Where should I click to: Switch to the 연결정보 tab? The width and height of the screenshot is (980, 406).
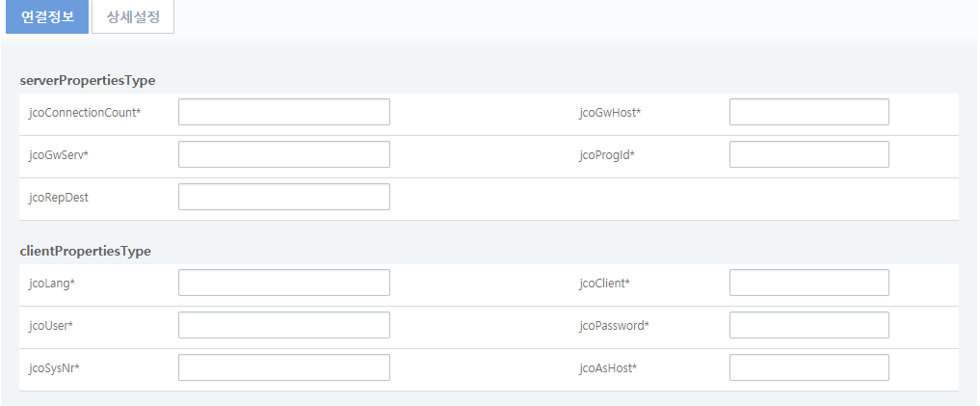click(x=47, y=16)
